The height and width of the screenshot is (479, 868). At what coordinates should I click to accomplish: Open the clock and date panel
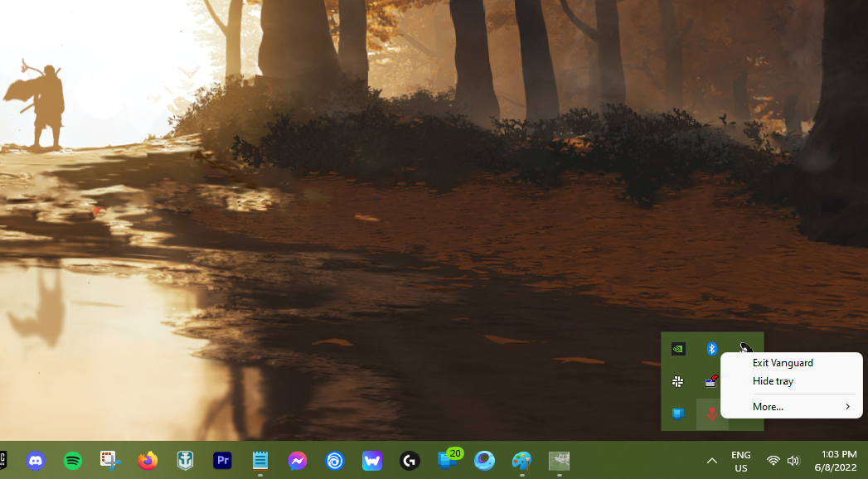[x=838, y=462]
